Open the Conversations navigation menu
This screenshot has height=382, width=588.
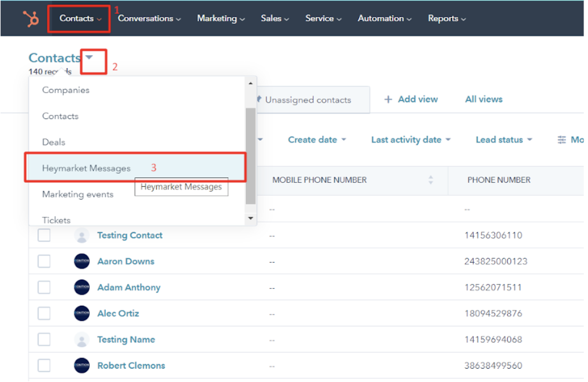pos(149,18)
